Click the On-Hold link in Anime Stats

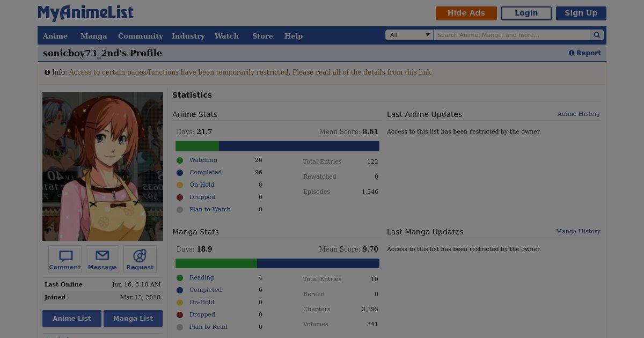coord(202,185)
